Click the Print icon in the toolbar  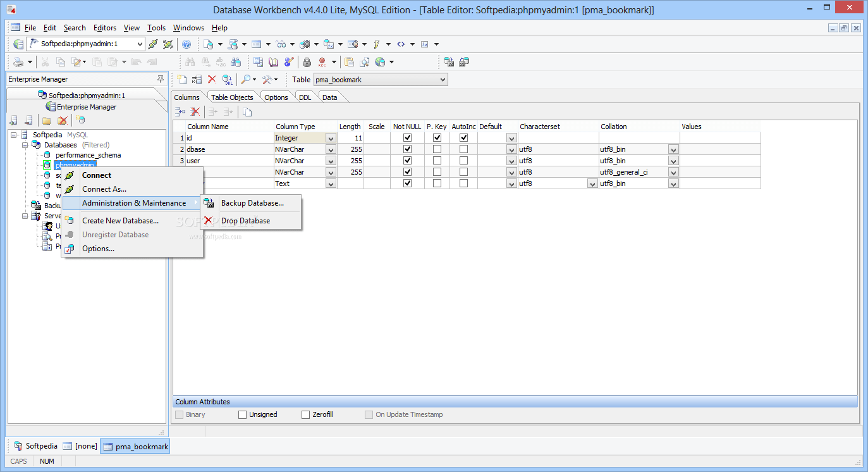click(x=18, y=62)
